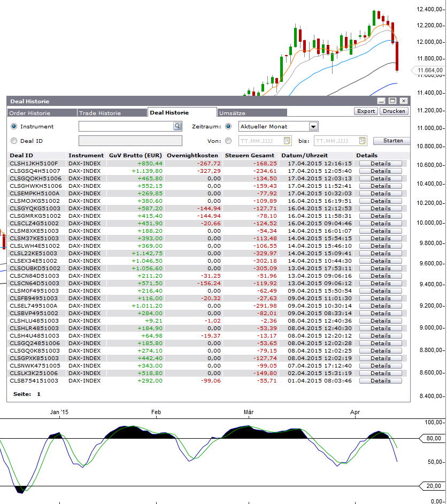
Task: Click the Instrument search input field
Action: [x=126, y=126]
